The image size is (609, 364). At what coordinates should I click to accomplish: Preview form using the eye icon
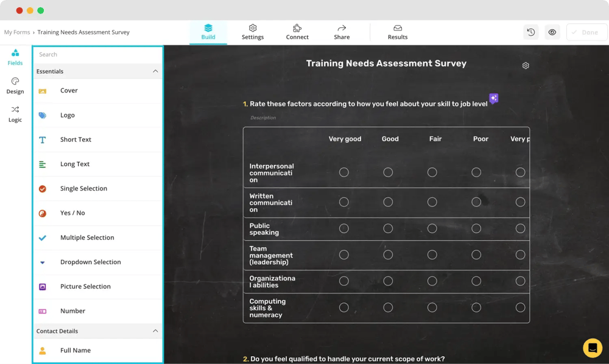pos(552,32)
